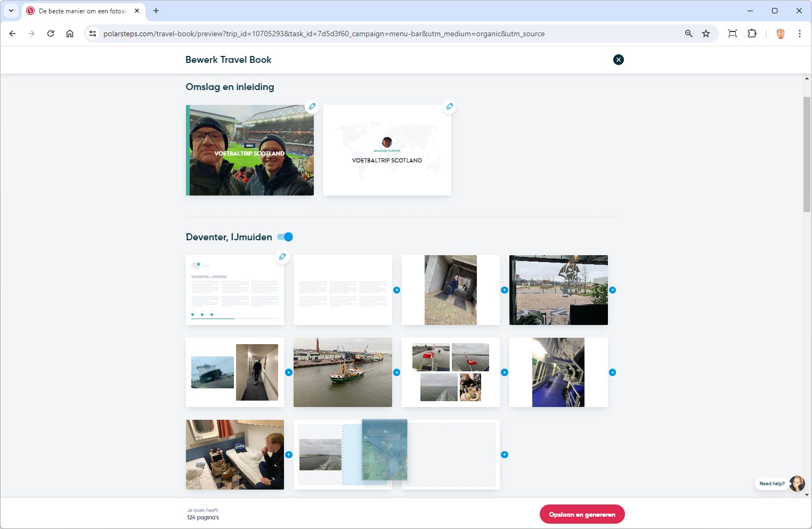Open the Need help? chat bubble
The image size is (812, 529).
772,484
